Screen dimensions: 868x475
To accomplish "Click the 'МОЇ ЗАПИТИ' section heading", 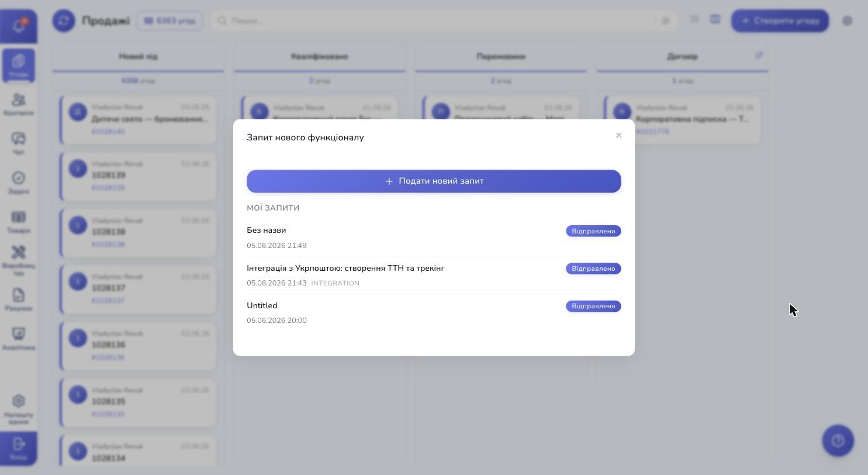I will (x=273, y=208).
